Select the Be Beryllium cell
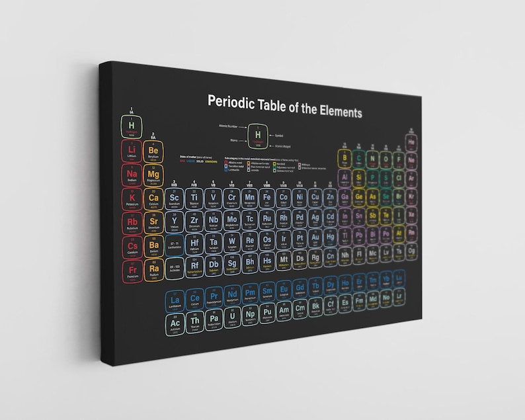This screenshot has height=420, width=525. pyautogui.click(x=153, y=151)
